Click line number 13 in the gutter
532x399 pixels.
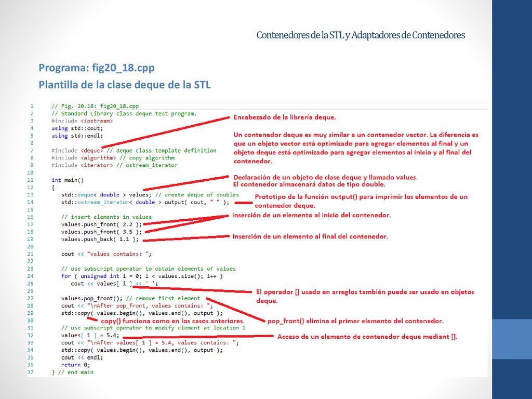(x=30, y=195)
